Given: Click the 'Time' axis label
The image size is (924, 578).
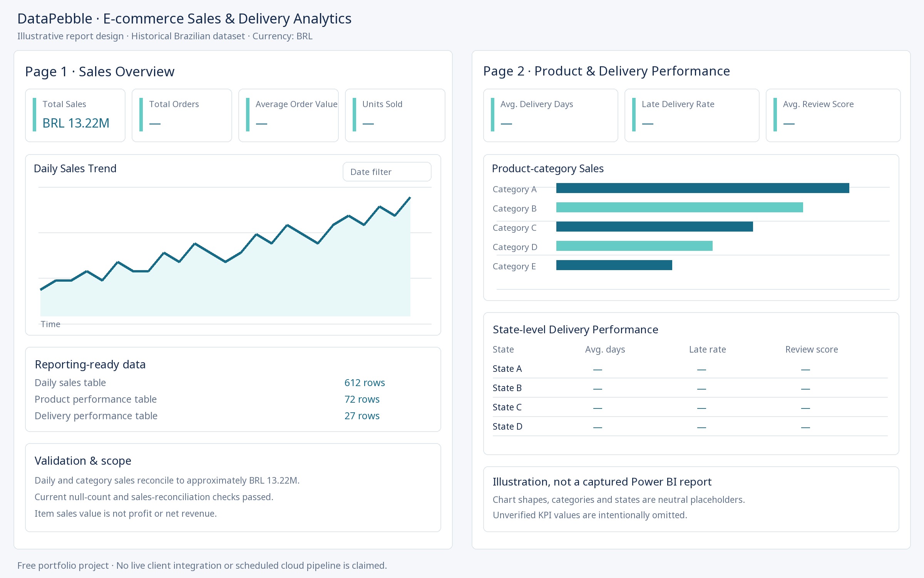Looking at the screenshot, I should pos(50,324).
